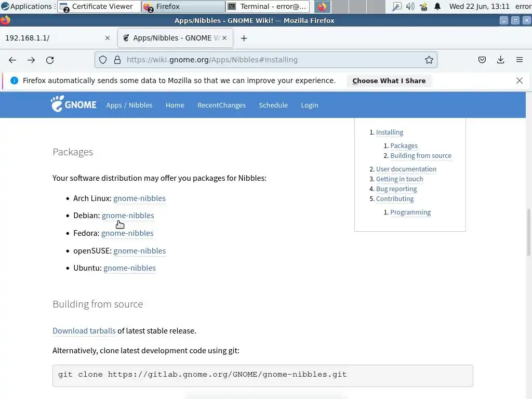Select the Apps/Nibbles GNOME Wiki tab

click(x=175, y=38)
